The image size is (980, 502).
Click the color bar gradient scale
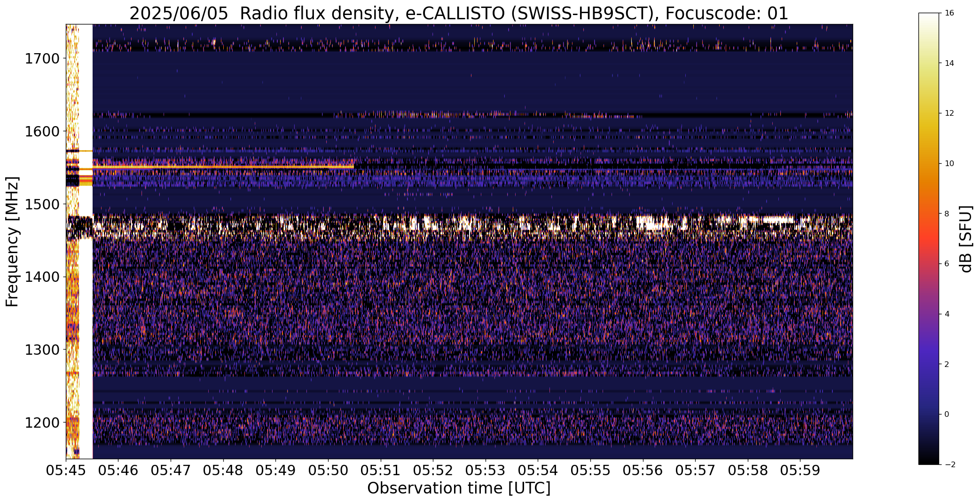929,239
